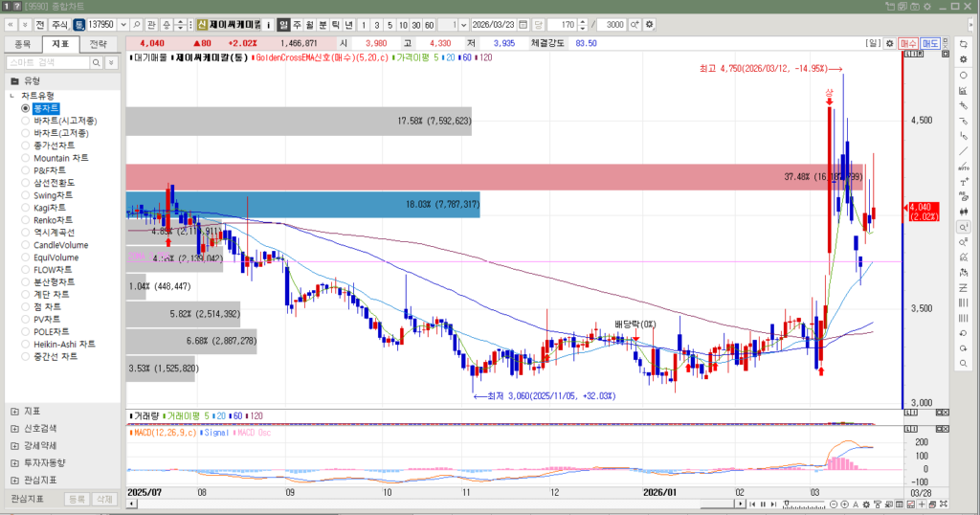Open chart settings gear in top toolbar
This screenshot has height=515, width=980.
point(650,24)
